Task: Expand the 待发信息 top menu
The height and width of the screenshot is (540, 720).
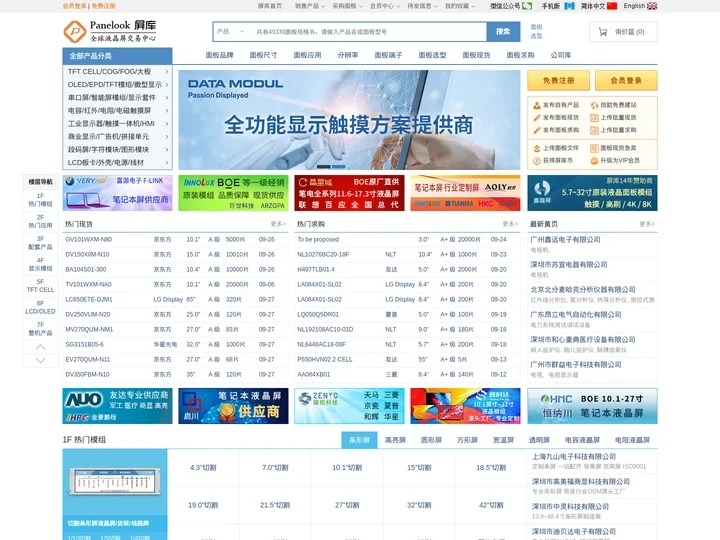Action: [423, 6]
